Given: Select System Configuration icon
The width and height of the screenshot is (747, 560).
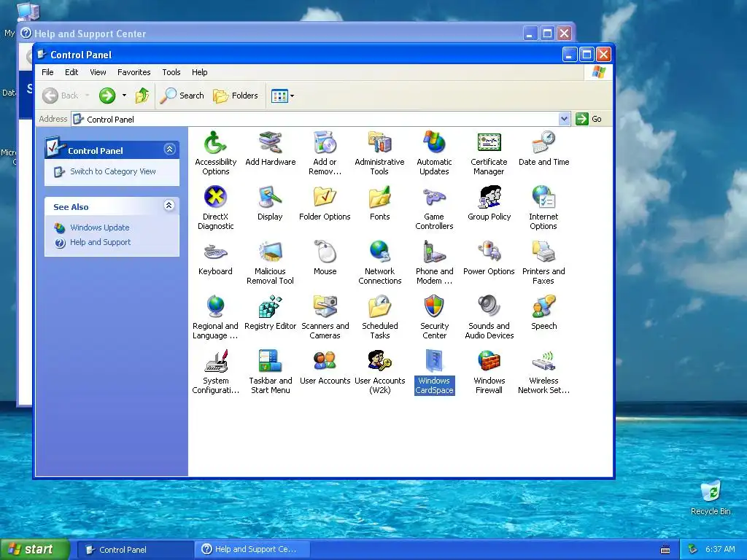Looking at the screenshot, I should pyautogui.click(x=215, y=362).
